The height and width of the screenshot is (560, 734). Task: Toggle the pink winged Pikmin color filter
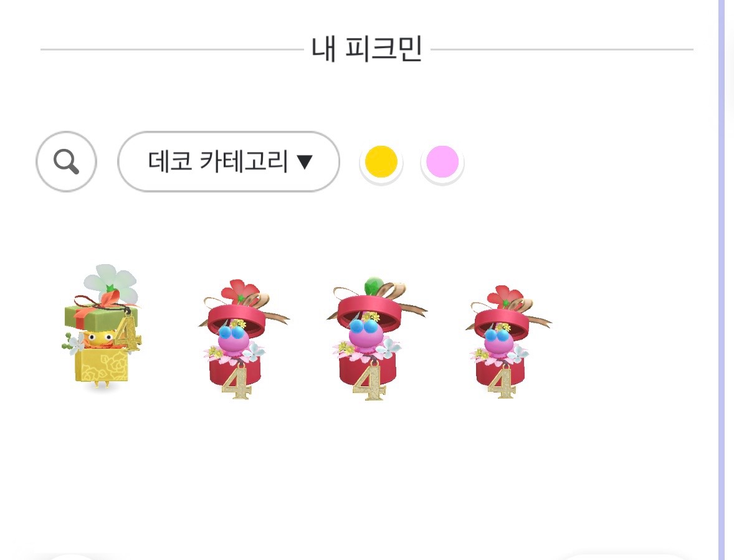click(x=442, y=162)
